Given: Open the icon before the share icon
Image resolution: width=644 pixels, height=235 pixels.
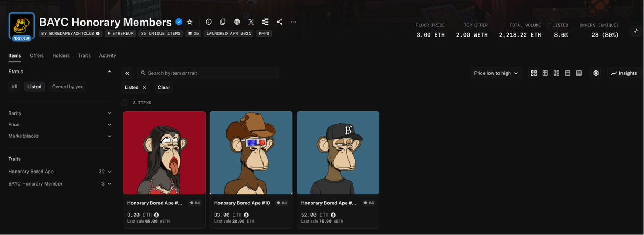Looking at the screenshot, I should [x=265, y=22].
